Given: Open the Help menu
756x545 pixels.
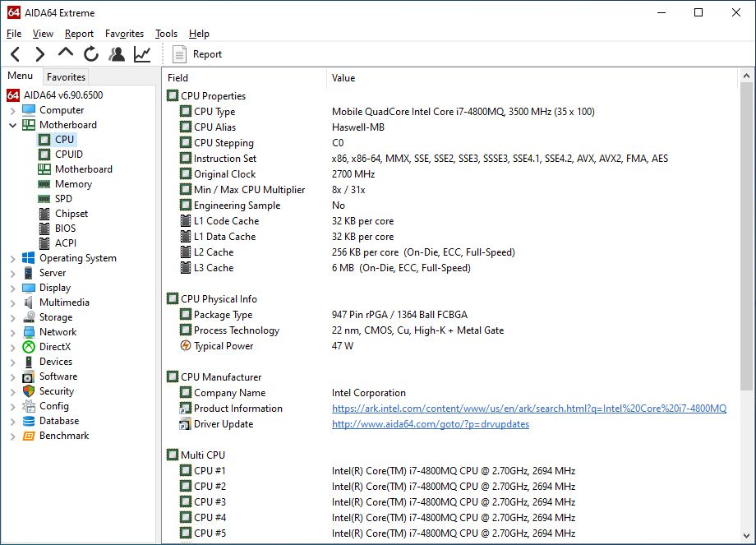Looking at the screenshot, I should [x=199, y=33].
